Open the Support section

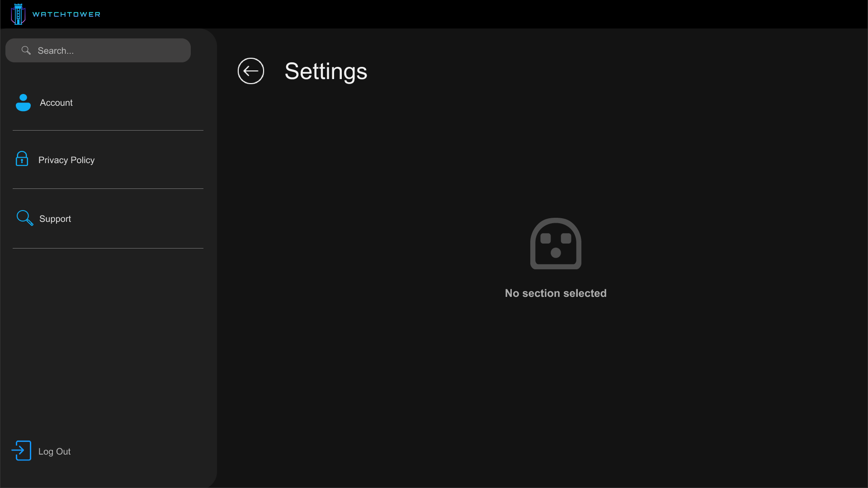pos(108,219)
